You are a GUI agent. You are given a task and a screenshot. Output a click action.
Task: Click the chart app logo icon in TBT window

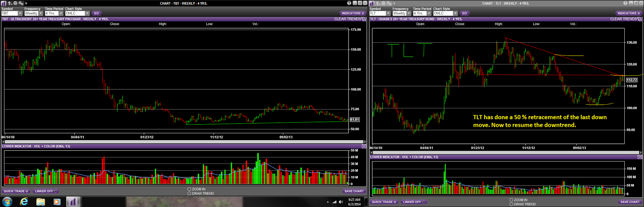point(4,3)
